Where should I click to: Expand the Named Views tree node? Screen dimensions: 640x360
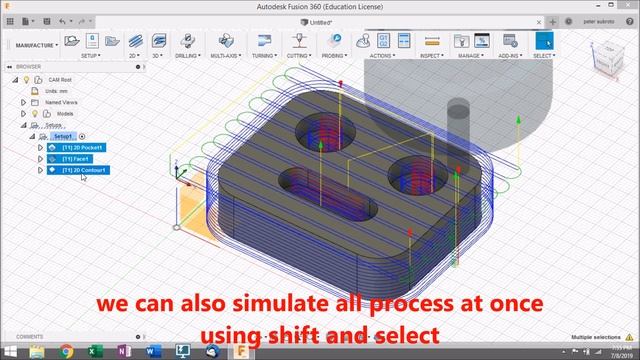click(x=23, y=102)
